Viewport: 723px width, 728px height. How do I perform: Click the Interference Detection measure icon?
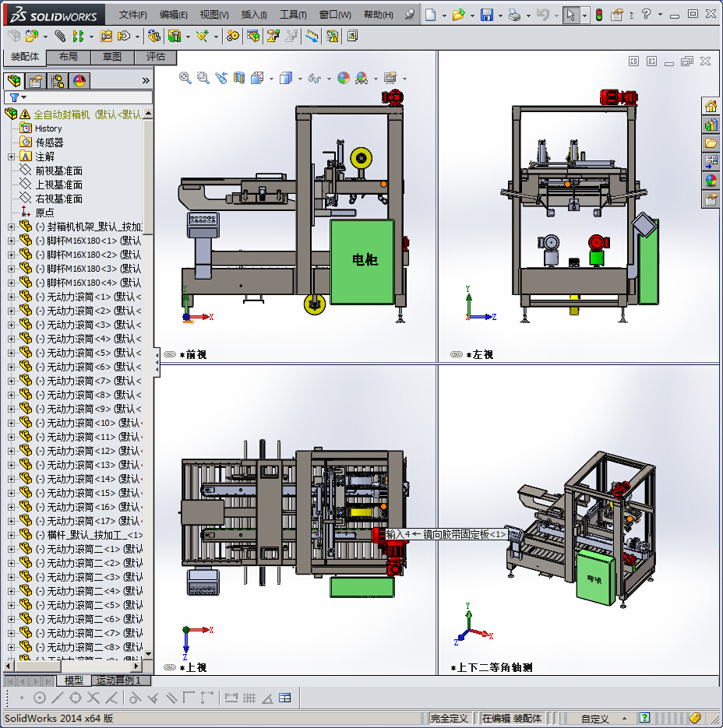coord(312,36)
